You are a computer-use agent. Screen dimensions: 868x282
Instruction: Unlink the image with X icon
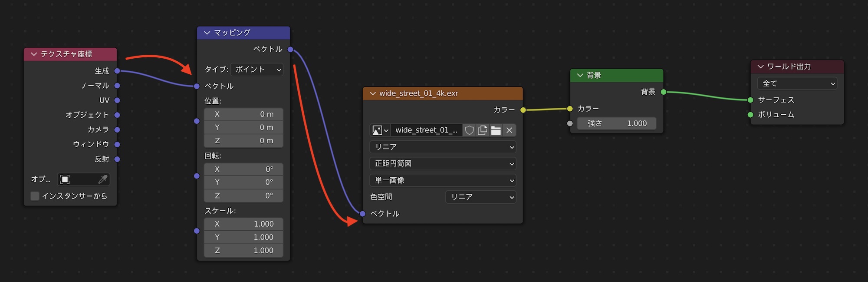coord(510,130)
